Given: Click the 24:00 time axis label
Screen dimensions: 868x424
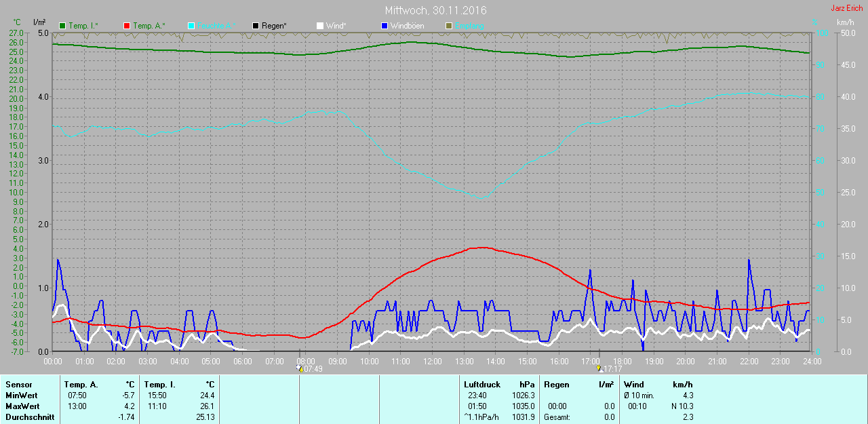Looking at the screenshot, I should click(812, 361).
